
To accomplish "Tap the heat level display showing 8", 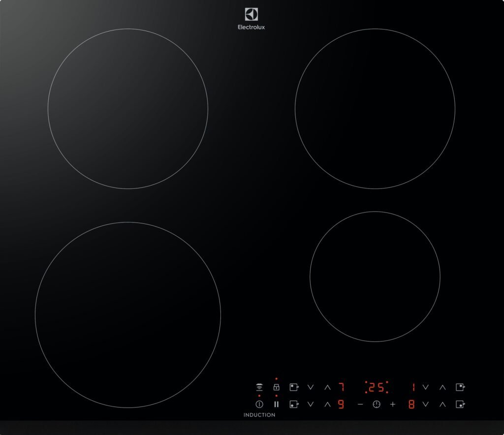I will [411, 404].
